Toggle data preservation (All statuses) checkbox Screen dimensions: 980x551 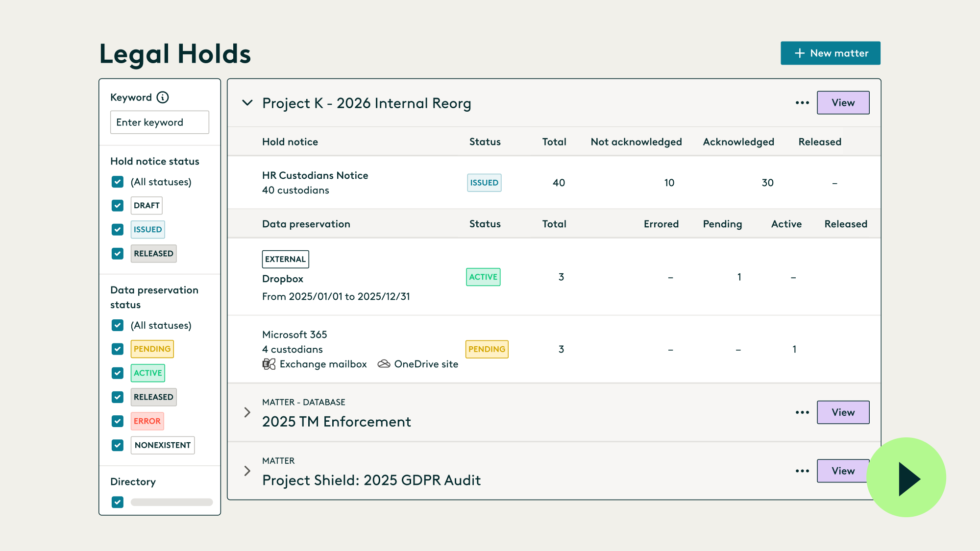tap(118, 325)
